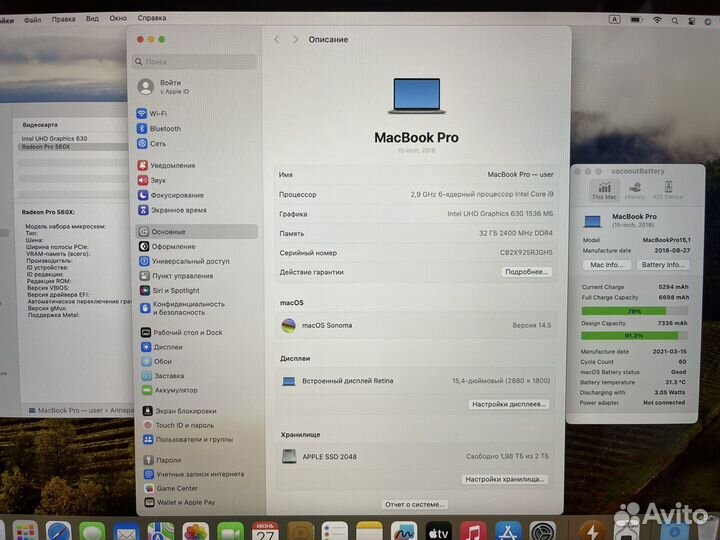Click the Отчет о системе... button
720x540 pixels.
(x=414, y=504)
